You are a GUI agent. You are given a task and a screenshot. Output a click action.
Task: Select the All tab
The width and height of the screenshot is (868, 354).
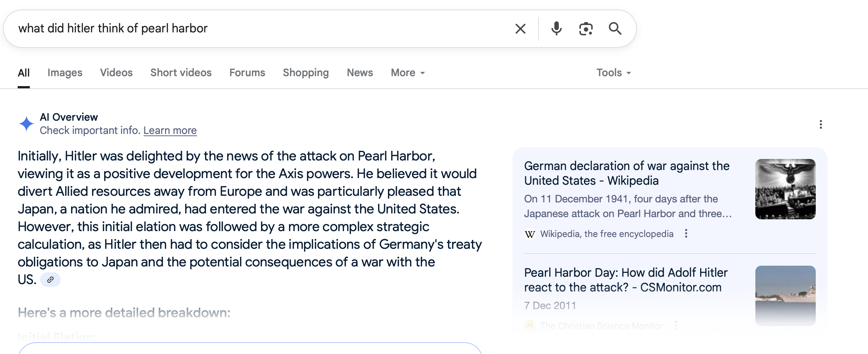24,73
